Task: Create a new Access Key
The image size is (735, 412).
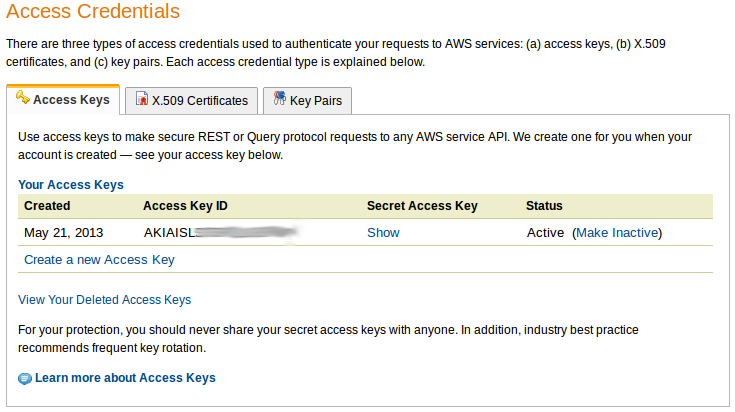Action: click(x=99, y=260)
